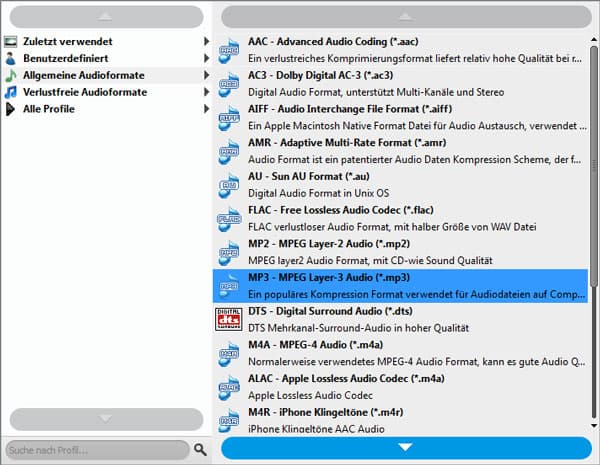This screenshot has height=465, width=600.
Task: Click the AU Sun format icon
Action: [228, 185]
